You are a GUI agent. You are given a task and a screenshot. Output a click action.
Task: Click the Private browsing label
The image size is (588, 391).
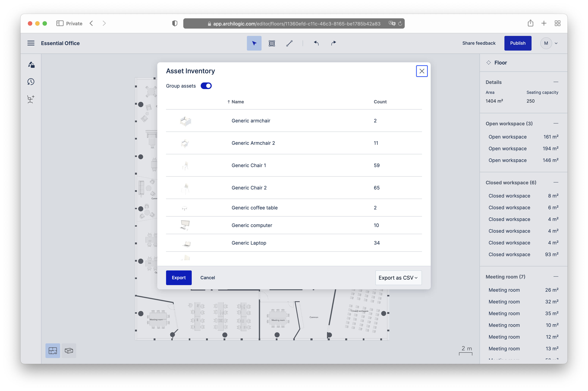coord(74,23)
